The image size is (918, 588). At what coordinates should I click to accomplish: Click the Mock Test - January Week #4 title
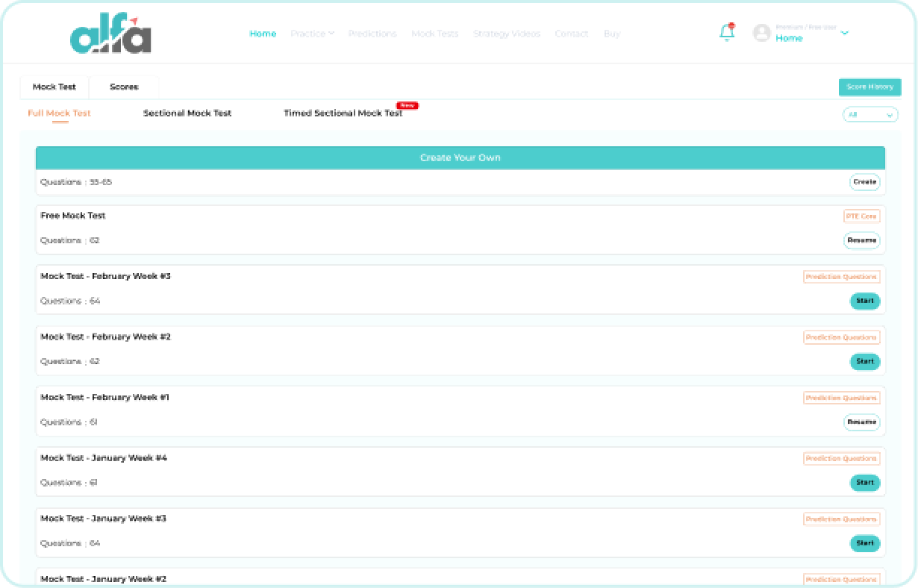click(104, 457)
